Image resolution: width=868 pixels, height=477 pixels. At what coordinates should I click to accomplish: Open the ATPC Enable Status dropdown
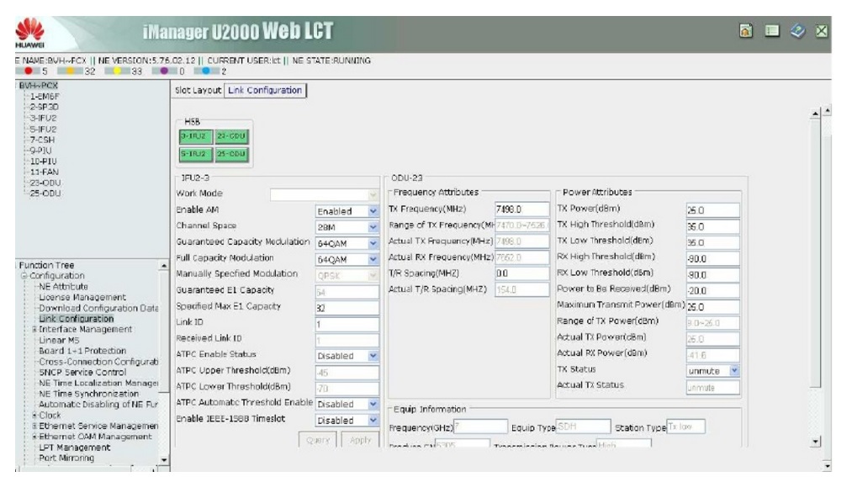(373, 356)
